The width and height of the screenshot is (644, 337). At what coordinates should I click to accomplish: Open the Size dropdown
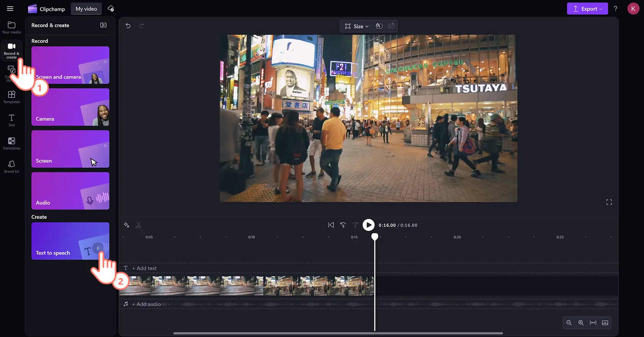357,26
